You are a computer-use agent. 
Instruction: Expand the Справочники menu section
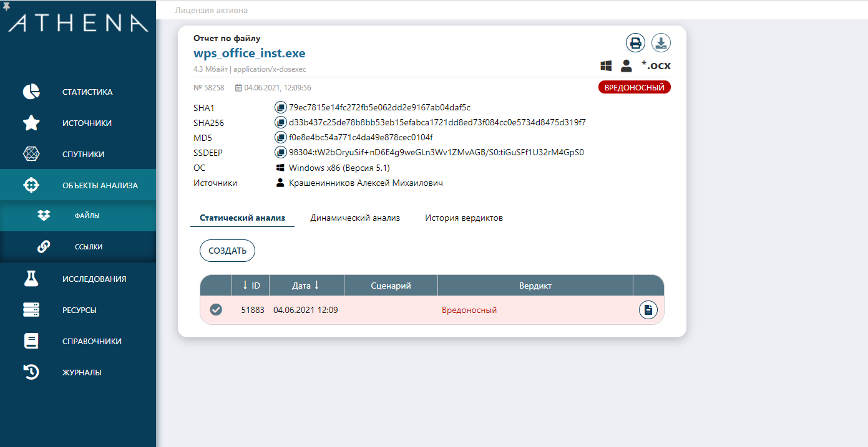(x=78, y=341)
